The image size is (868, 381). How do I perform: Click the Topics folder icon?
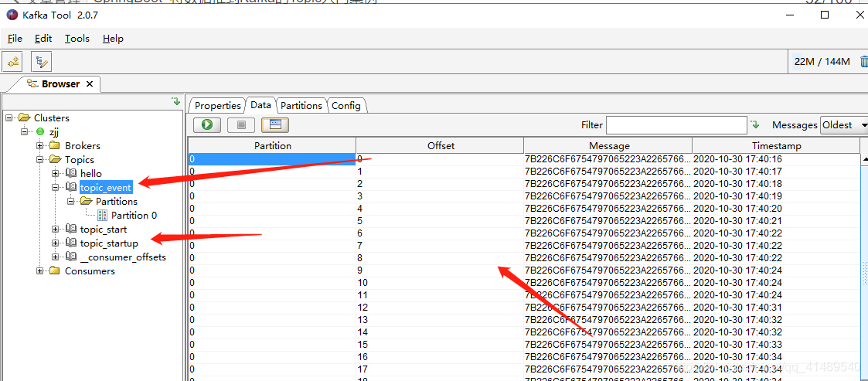[56, 159]
